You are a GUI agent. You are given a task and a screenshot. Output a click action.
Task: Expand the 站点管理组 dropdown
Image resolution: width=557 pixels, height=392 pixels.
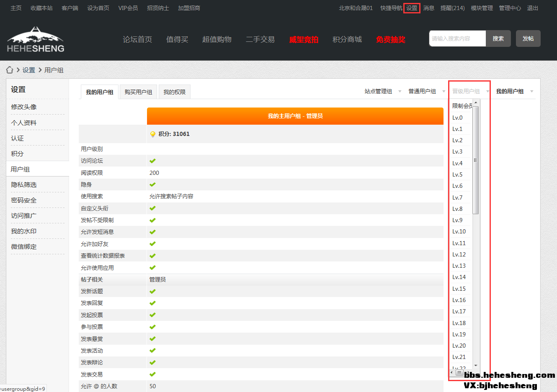tap(382, 91)
